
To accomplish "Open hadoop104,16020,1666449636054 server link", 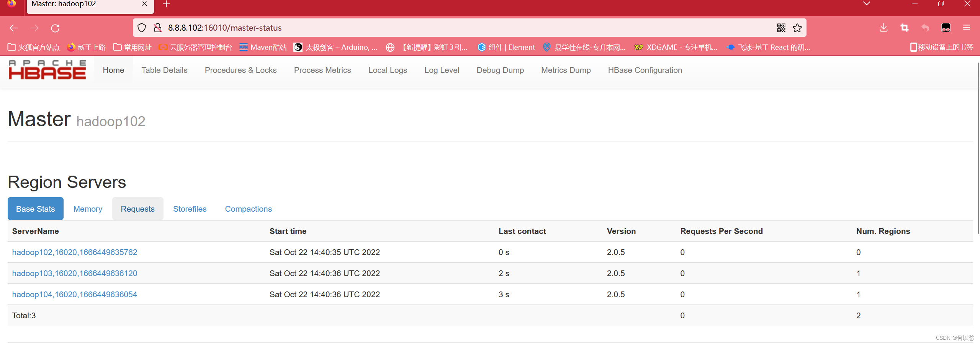I will coord(75,295).
